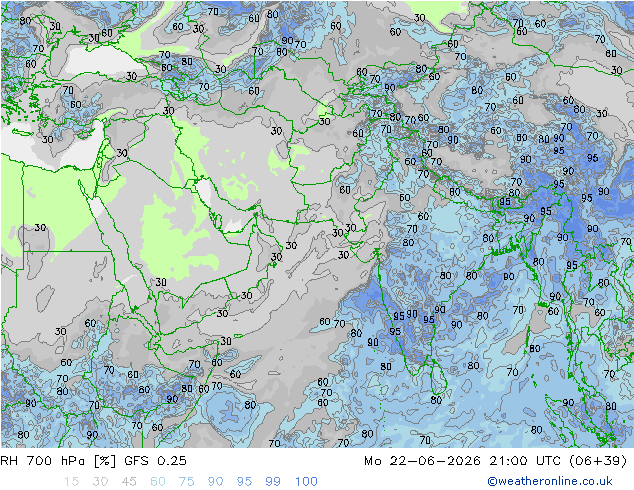Click legend value 45

pyautogui.click(x=129, y=482)
